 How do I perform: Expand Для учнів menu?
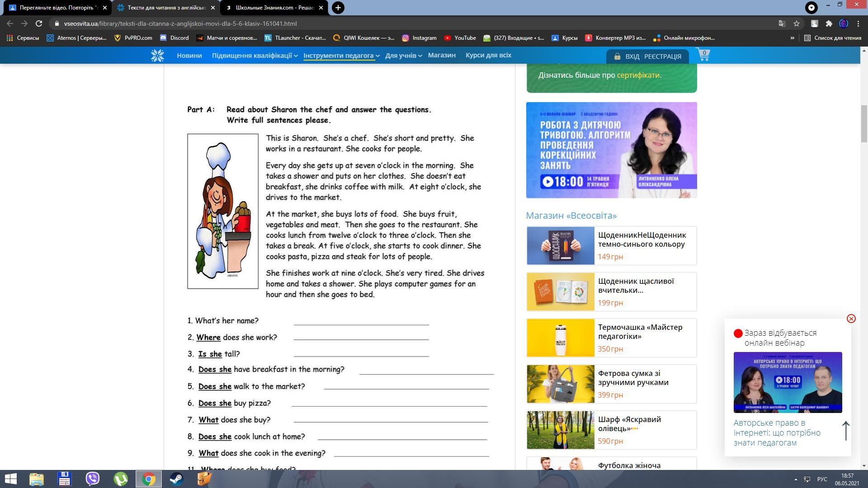point(403,56)
